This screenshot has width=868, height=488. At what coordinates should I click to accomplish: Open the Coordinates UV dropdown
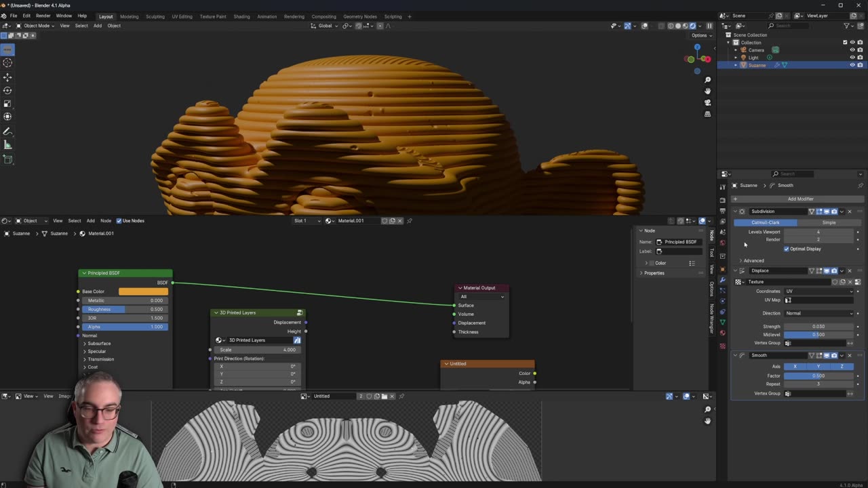818,291
